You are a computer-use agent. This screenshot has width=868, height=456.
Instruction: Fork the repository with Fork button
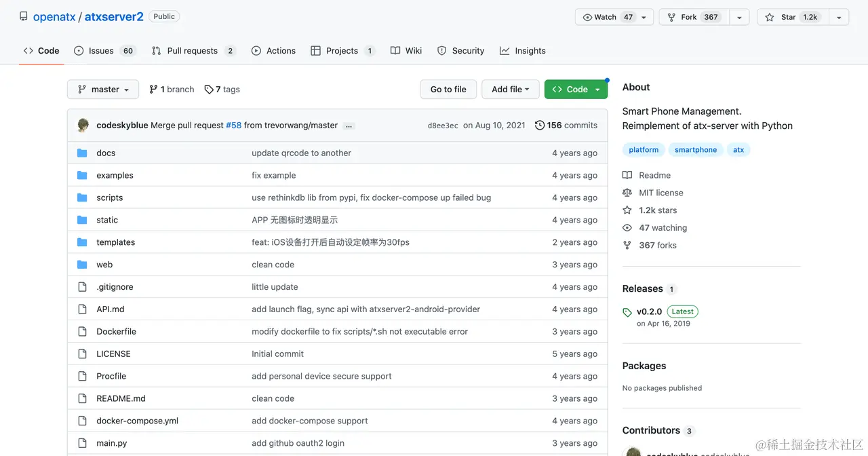(694, 17)
